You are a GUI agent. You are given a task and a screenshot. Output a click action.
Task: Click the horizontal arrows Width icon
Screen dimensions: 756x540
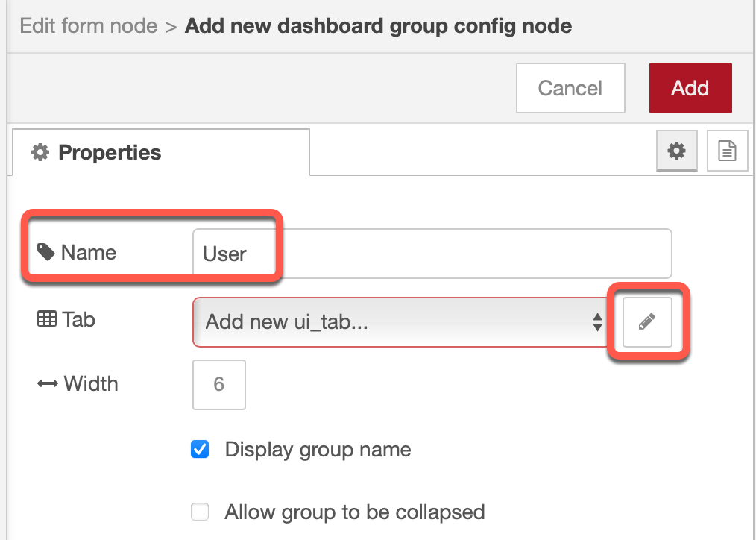(x=47, y=384)
